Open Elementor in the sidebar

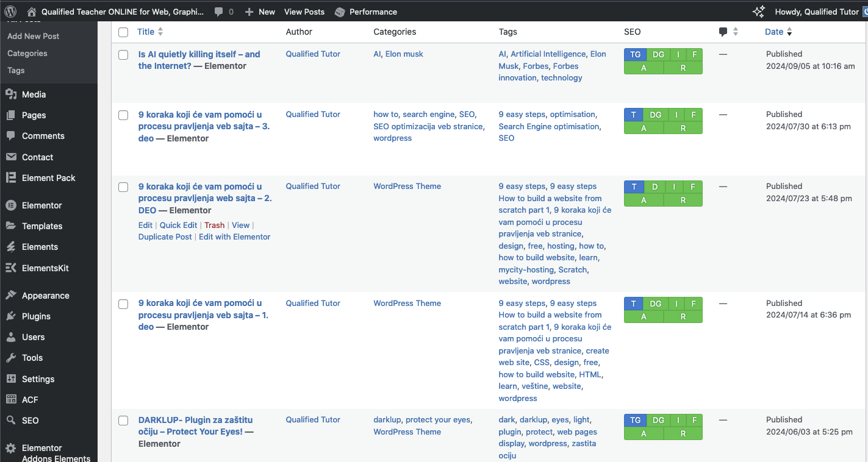pos(41,205)
